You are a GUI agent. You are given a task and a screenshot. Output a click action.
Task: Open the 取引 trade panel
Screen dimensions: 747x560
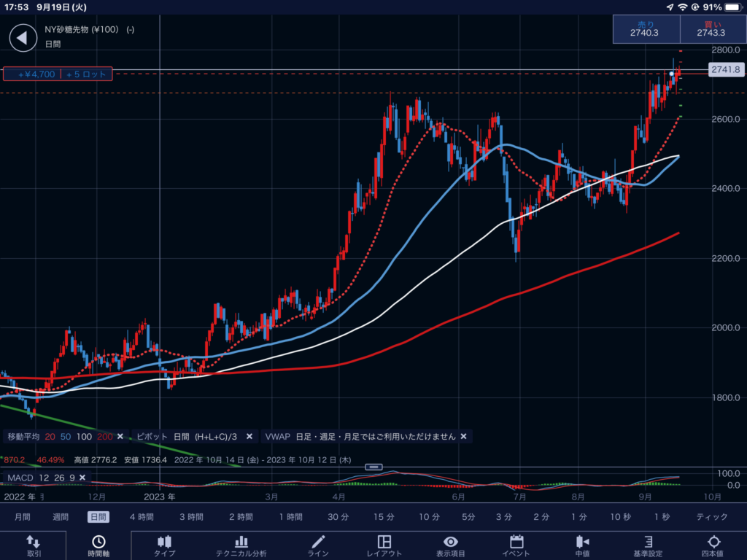pos(34,545)
